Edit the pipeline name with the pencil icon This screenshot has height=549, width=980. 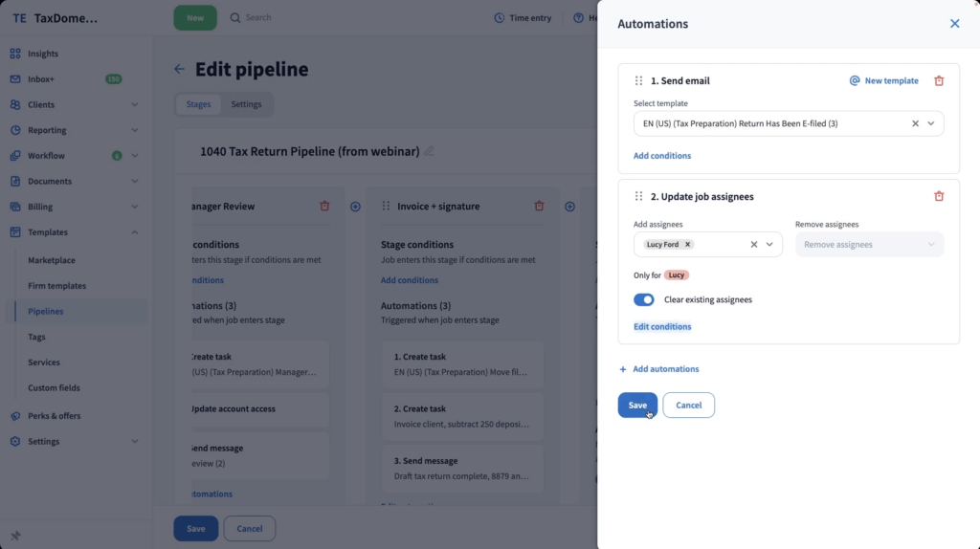(x=429, y=151)
